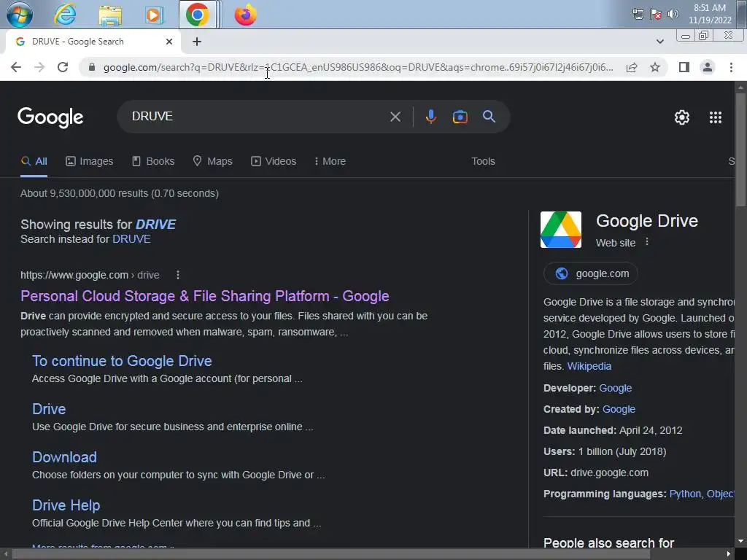Open options dots beside google.com › drive
The height and width of the screenshot is (560, 747).
178,275
